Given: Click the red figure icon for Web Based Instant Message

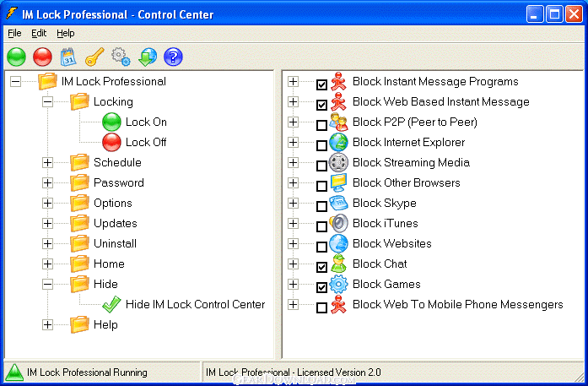Looking at the screenshot, I should 338,101.
